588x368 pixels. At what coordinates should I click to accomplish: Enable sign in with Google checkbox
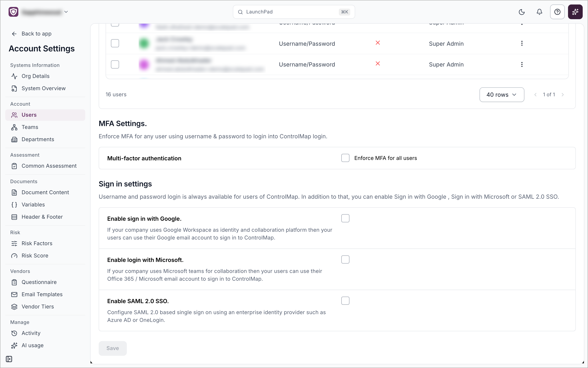(x=345, y=218)
